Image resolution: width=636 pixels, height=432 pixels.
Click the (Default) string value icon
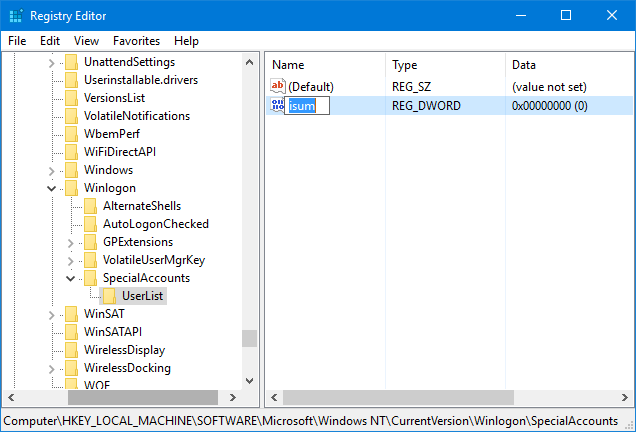click(278, 87)
